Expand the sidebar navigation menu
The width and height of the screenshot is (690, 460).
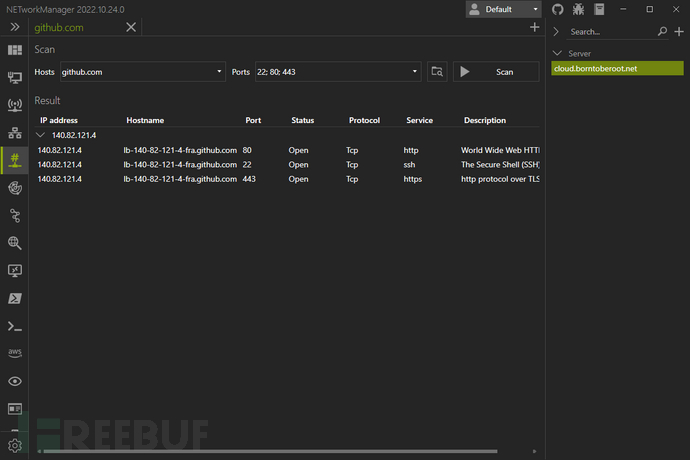point(15,27)
